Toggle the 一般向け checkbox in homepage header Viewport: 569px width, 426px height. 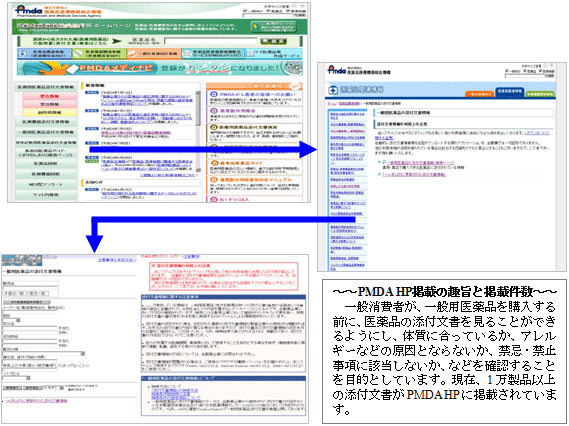[246, 11]
